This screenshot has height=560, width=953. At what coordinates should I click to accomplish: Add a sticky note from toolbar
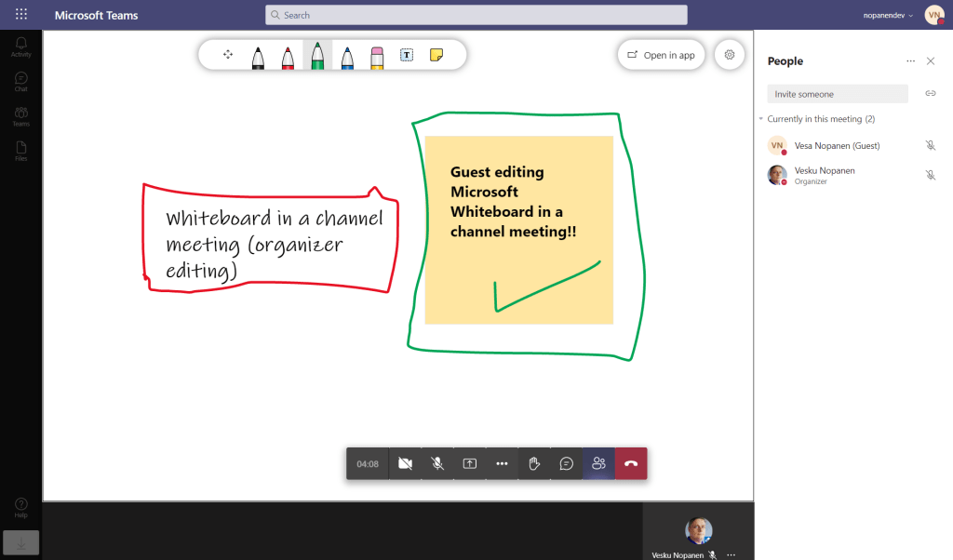[x=436, y=55]
